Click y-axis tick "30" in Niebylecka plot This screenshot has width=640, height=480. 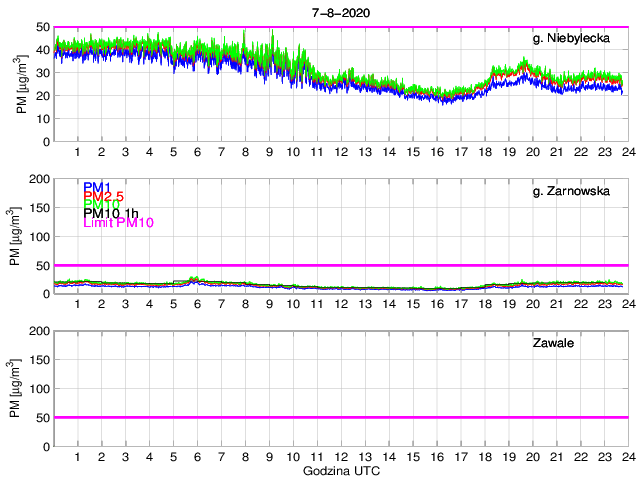(43, 73)
